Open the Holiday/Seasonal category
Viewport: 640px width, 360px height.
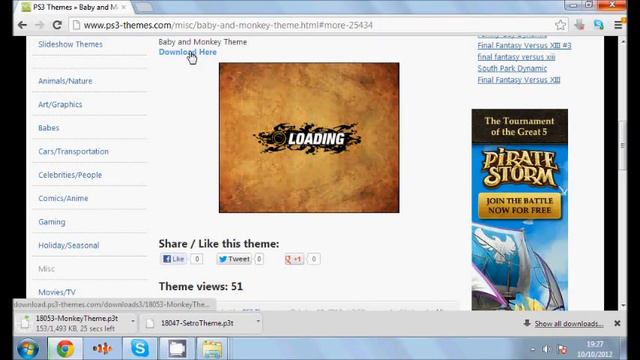(x=69, y=245)
